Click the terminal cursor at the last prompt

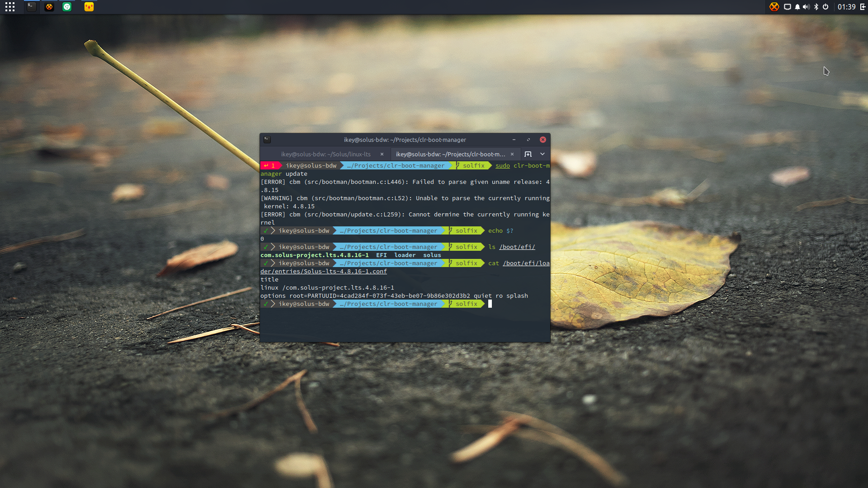click(490, 304)
